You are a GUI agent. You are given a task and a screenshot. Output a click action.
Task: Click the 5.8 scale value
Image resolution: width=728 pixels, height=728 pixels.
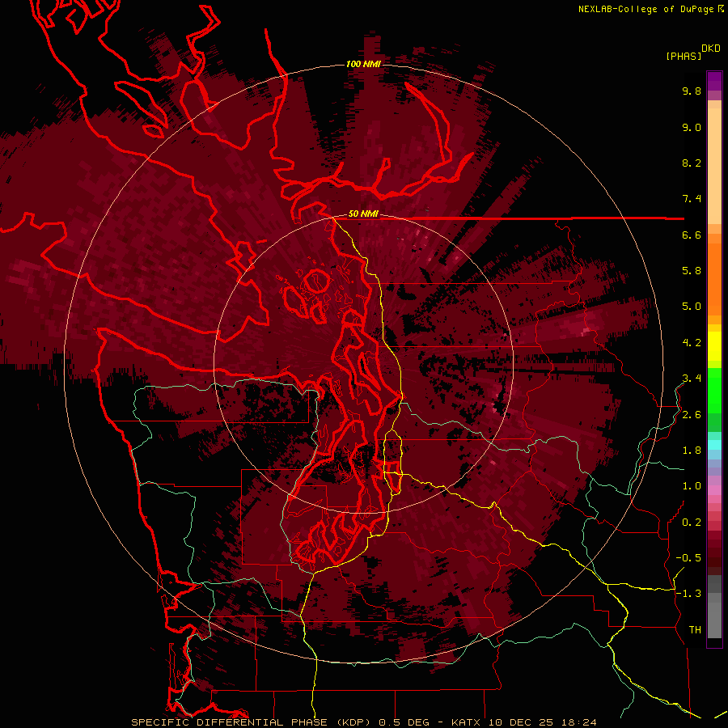pos(692,271)
